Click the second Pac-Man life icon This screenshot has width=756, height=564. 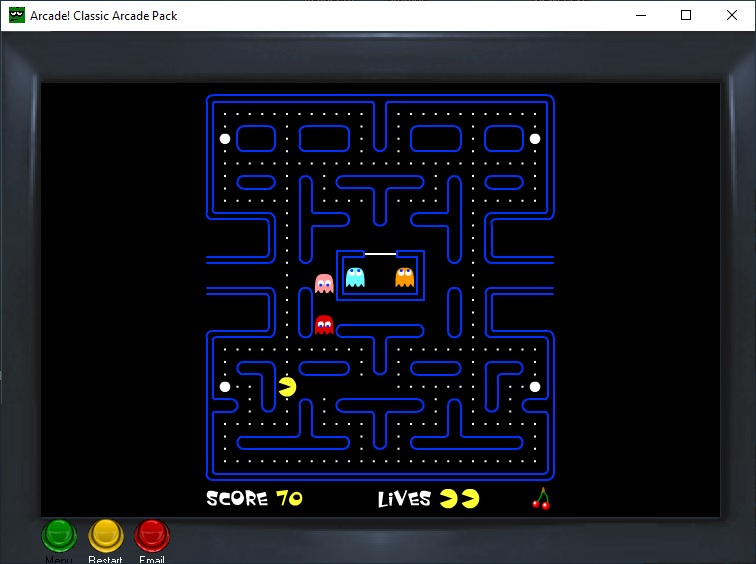pyautogui.click(x=471, y=499)
